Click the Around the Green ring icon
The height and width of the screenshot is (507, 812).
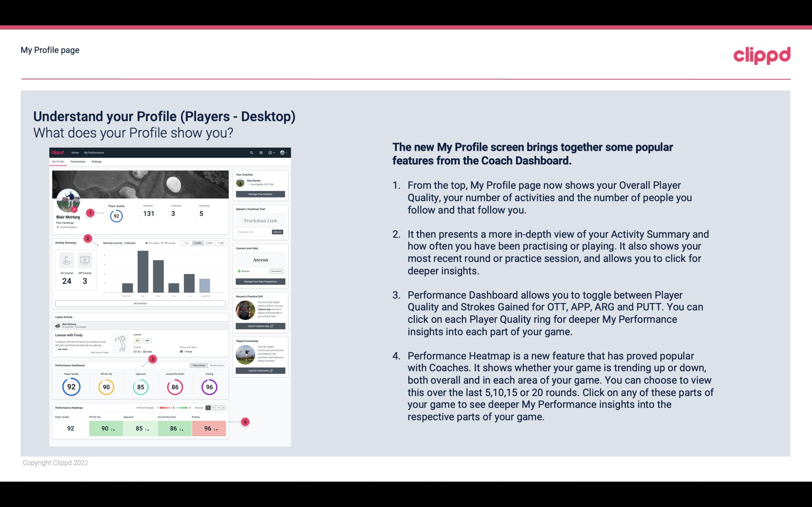[174, 387]
